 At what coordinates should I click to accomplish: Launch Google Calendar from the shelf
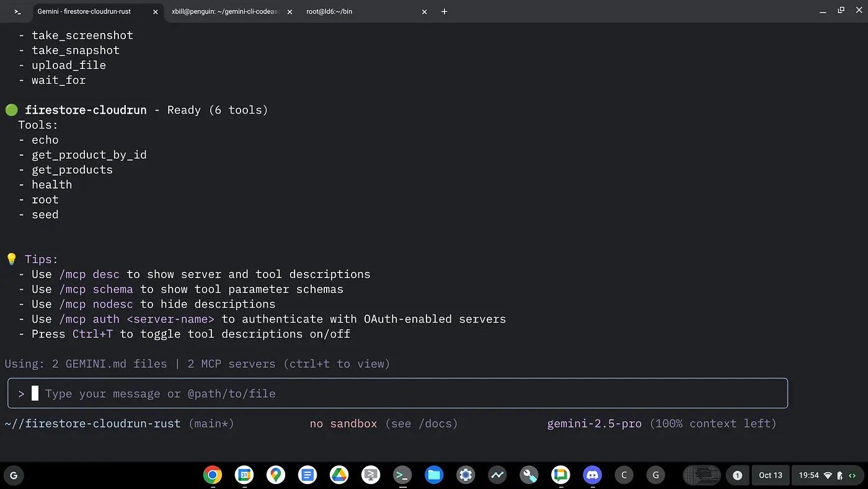click(244, 475)
